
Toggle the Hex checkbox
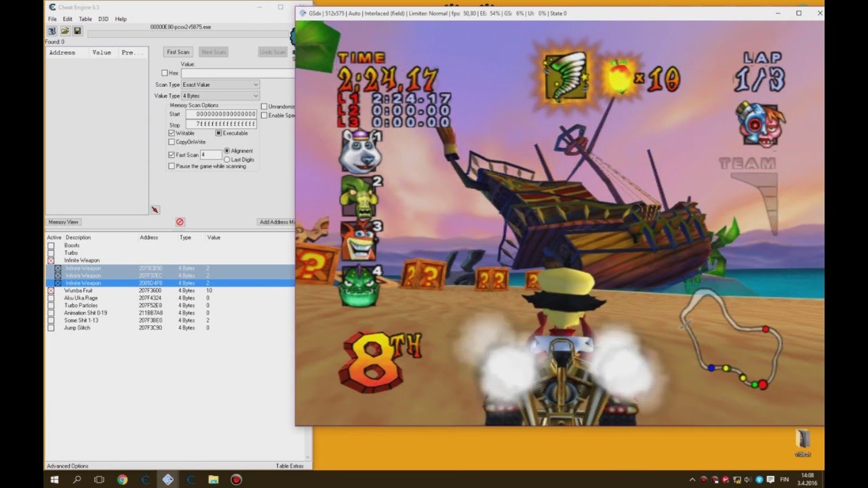[165, 73]
